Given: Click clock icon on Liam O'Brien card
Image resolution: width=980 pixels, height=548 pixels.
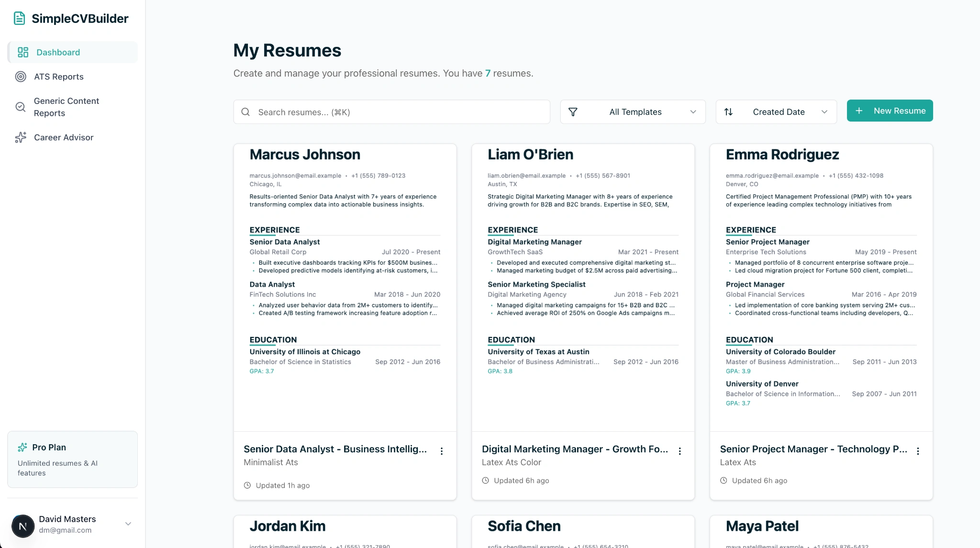Looking at the screenshot, I should click(485, 481).
